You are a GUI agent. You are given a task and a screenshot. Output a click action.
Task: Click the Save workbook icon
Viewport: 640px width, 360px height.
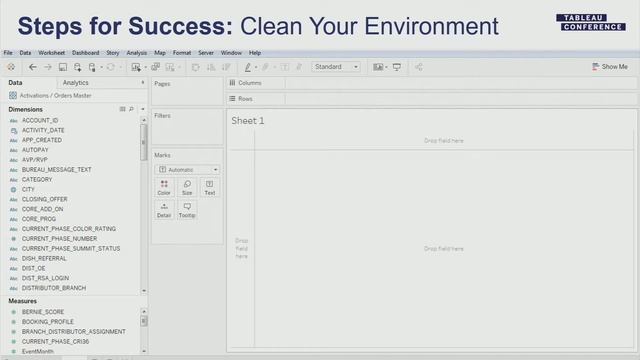coord(62,67)
